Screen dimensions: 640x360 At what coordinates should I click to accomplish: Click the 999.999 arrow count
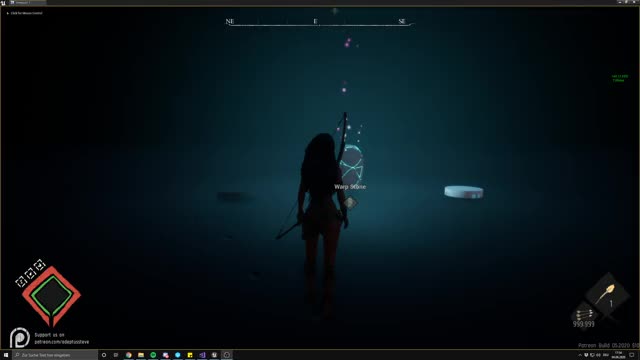coord(584,324)
